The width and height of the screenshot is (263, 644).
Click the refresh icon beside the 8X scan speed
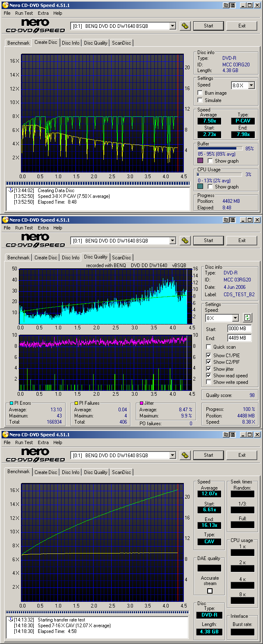click(247, 317)
